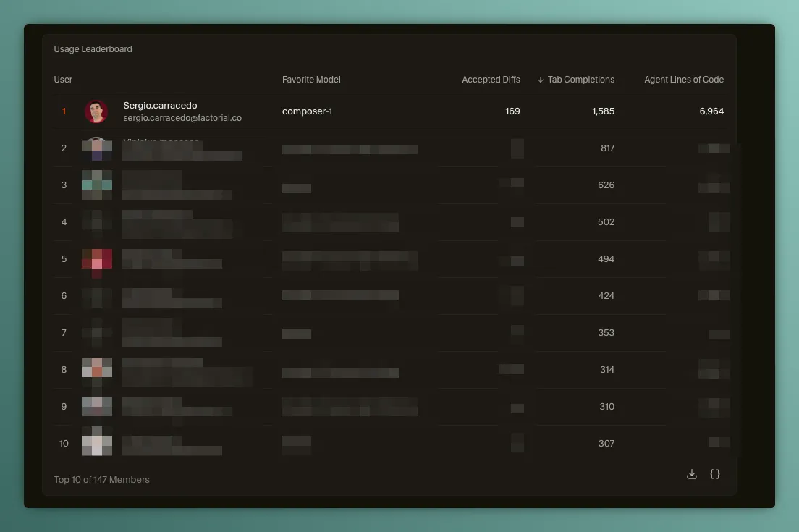Click the sergio.carracedo@factorial.co email address
This screenshot has height=532, width=799.
tap(182, 118)
